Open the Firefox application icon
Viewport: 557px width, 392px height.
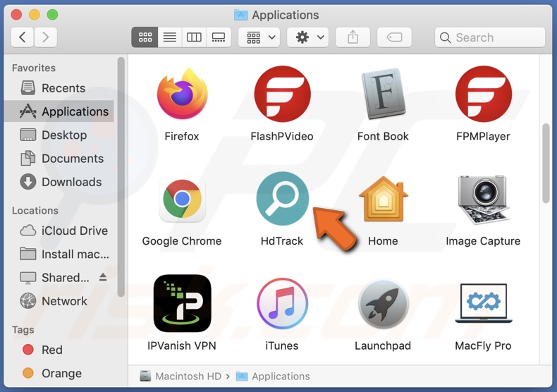click(x=182, y=94)
